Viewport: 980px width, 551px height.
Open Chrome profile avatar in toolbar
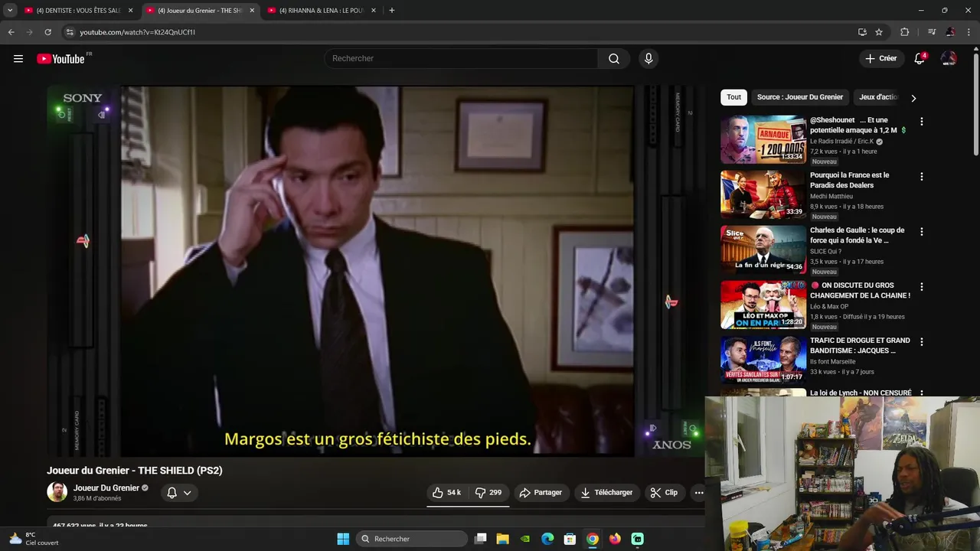click(950, 32)
